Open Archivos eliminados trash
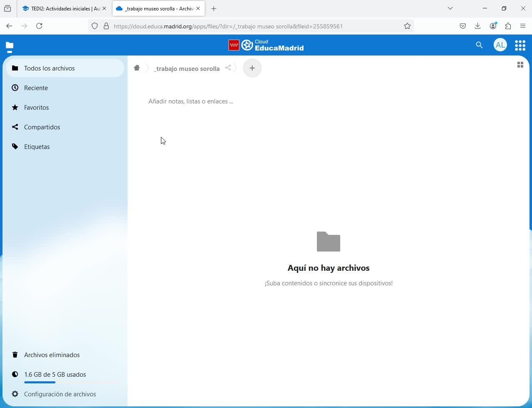This screenshot has height=408, width=532. [65, 355]
